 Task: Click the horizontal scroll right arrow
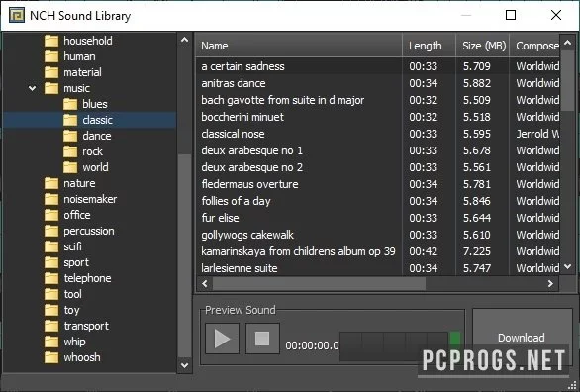(x=550, y=284)
